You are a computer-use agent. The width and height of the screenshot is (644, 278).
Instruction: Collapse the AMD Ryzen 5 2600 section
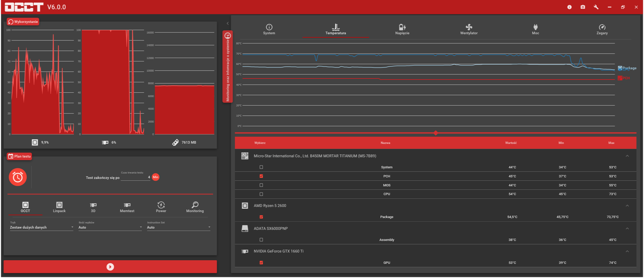(x=627, y=206)
